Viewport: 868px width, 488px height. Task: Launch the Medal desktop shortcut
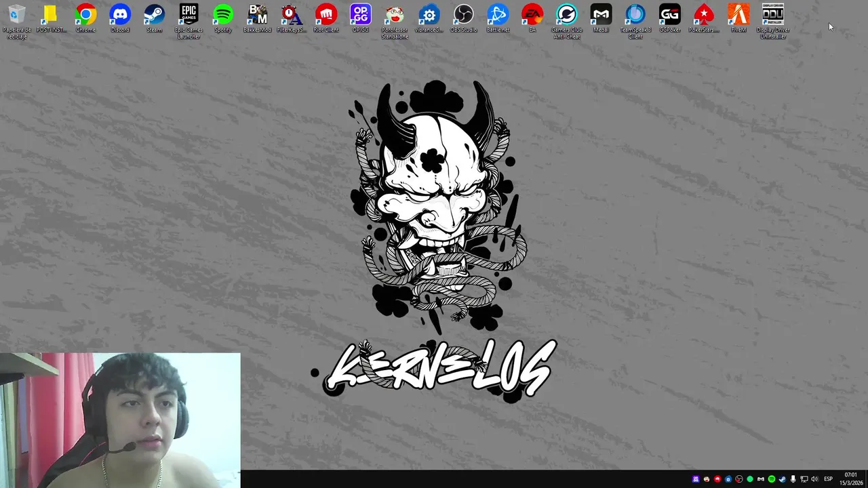[601, 19]
